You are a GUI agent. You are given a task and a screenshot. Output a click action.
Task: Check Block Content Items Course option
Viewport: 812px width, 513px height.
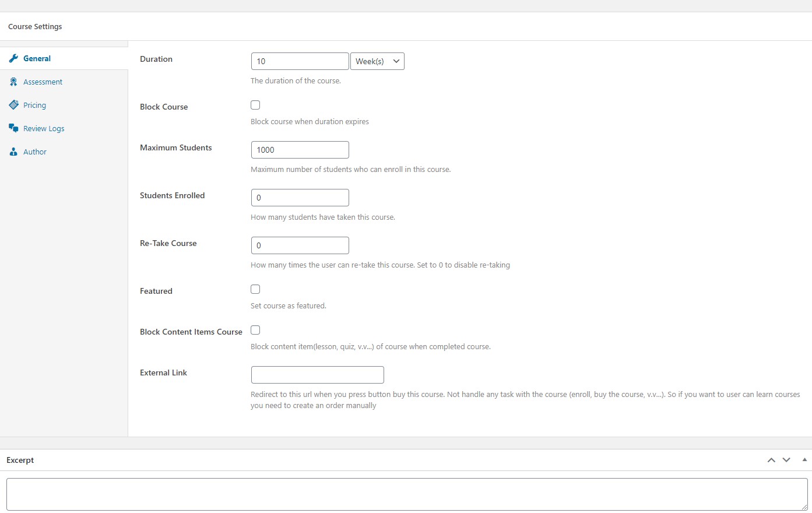[x=255, y=330]
